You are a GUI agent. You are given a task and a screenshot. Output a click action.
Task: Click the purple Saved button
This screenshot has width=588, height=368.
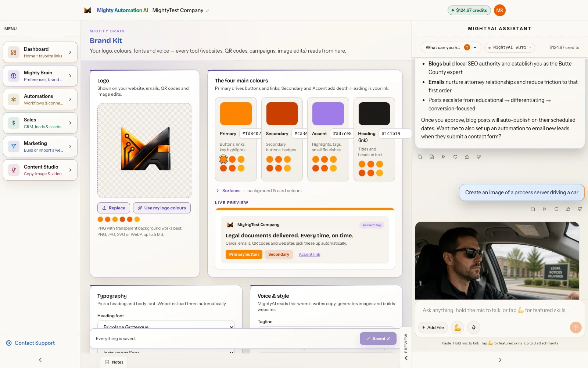(x=378, y=339)
